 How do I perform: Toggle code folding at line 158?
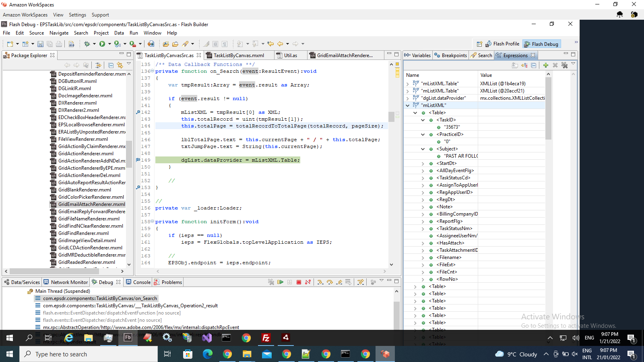point(153,222)
